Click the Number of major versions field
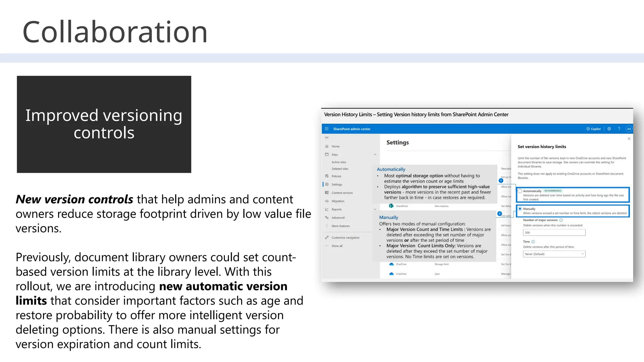Viewport: 644px width, 362px height. tap(554, 233)
